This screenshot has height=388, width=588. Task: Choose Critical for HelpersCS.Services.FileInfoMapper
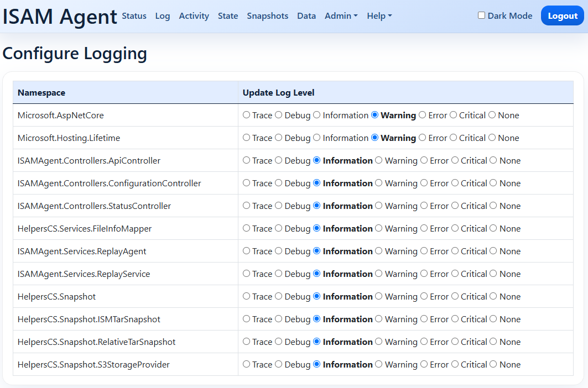click(x=455, y=228)
